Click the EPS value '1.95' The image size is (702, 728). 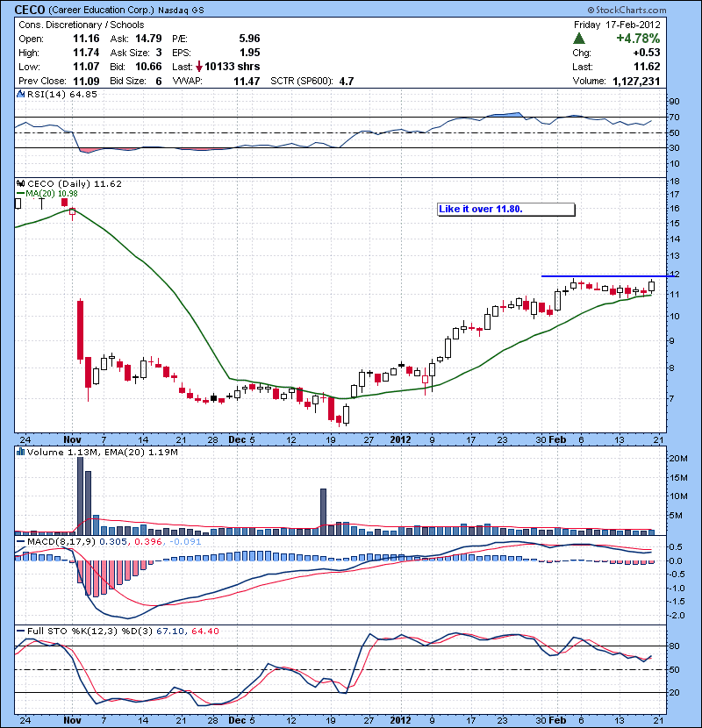point(249,53)
